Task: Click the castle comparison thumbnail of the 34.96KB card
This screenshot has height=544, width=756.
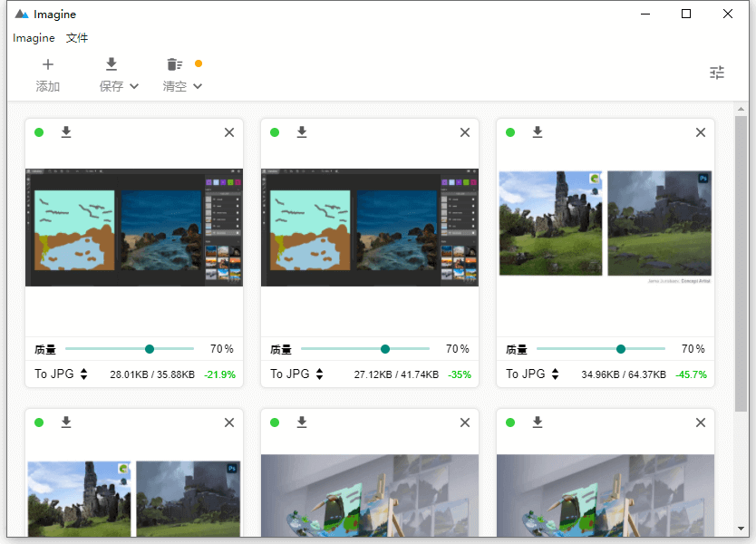Action: 606,227
